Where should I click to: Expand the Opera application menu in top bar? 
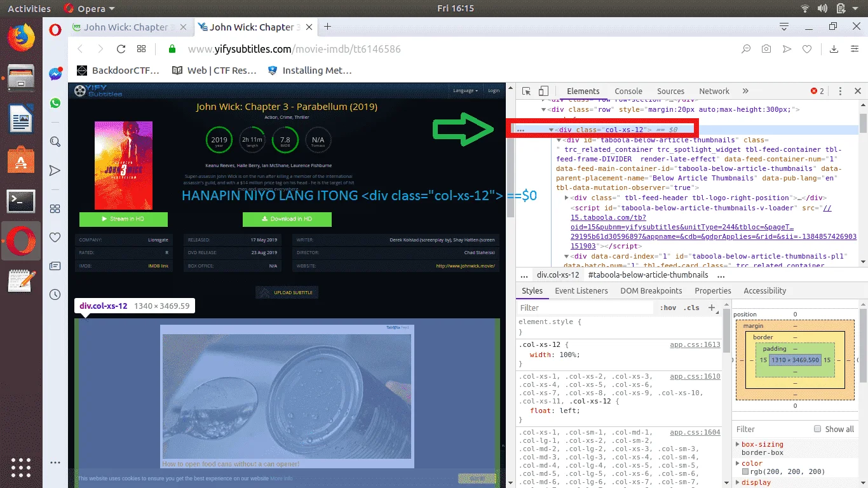coord(90,8)
